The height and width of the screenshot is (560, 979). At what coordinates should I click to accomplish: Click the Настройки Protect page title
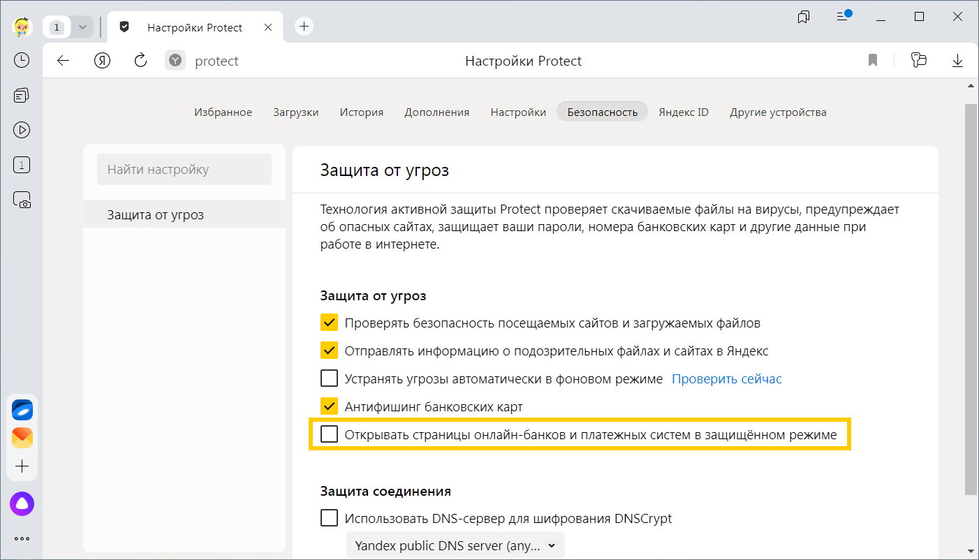tap(524, 61)
